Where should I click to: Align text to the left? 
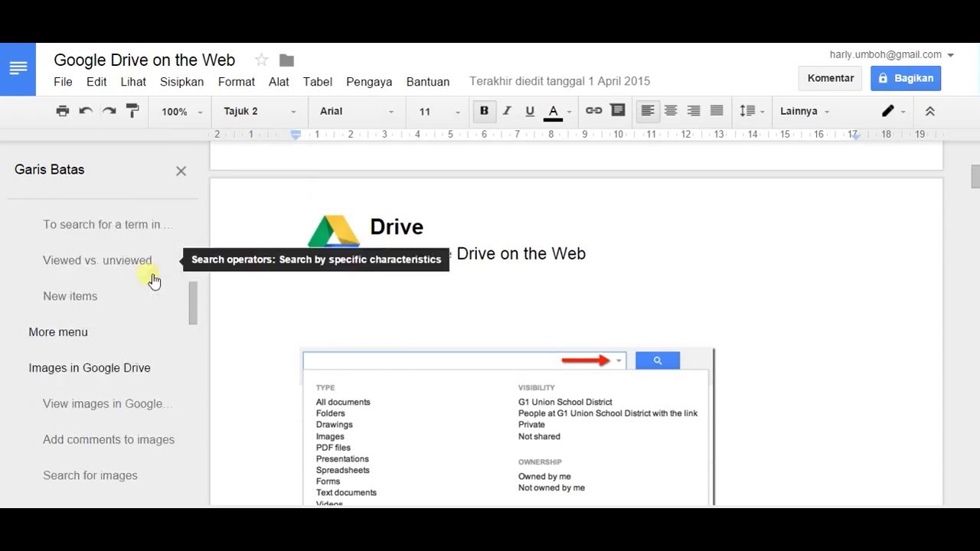648,111
